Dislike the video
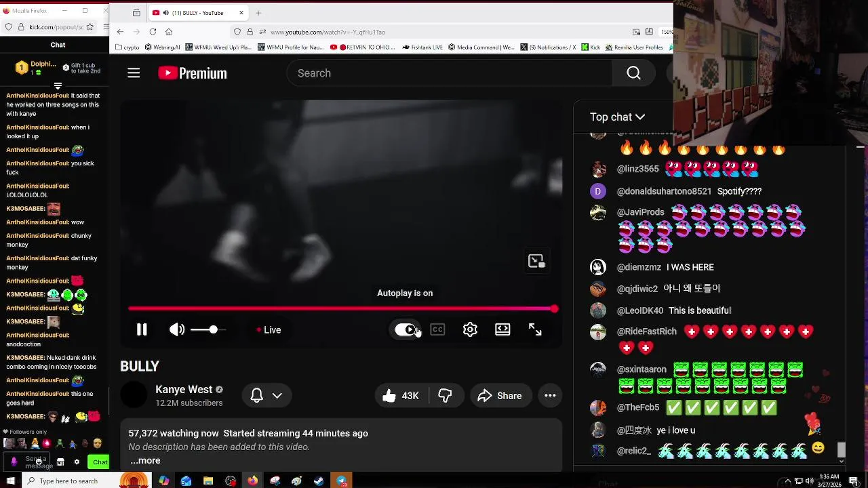 coord(446,396)
